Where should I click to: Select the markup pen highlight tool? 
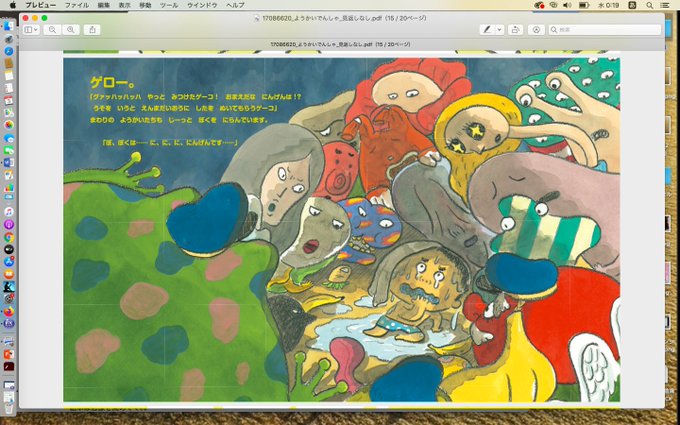[x=487, y=29]
